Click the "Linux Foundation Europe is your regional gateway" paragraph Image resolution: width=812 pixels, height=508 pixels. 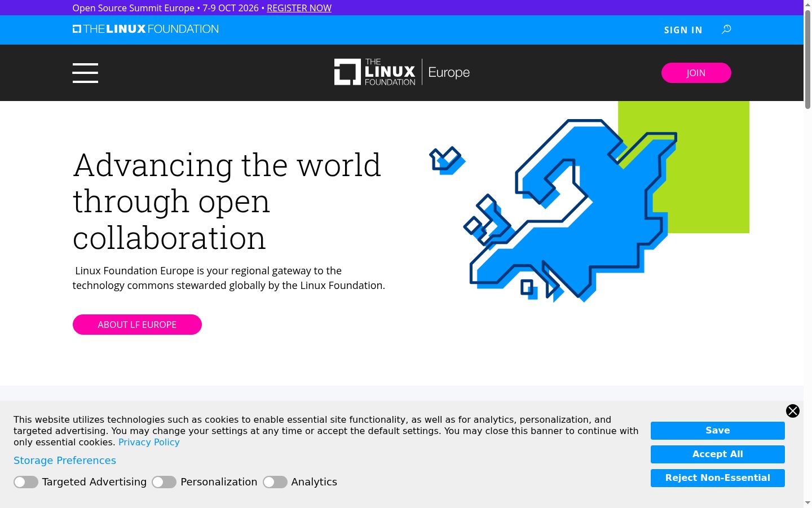click(x=229, y=278)
